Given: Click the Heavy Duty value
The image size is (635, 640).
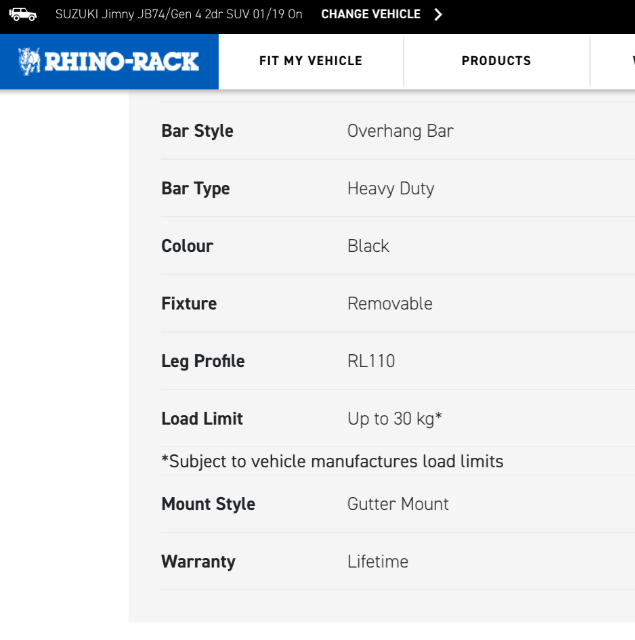Looking at the screenshot, I should [391, 189].
